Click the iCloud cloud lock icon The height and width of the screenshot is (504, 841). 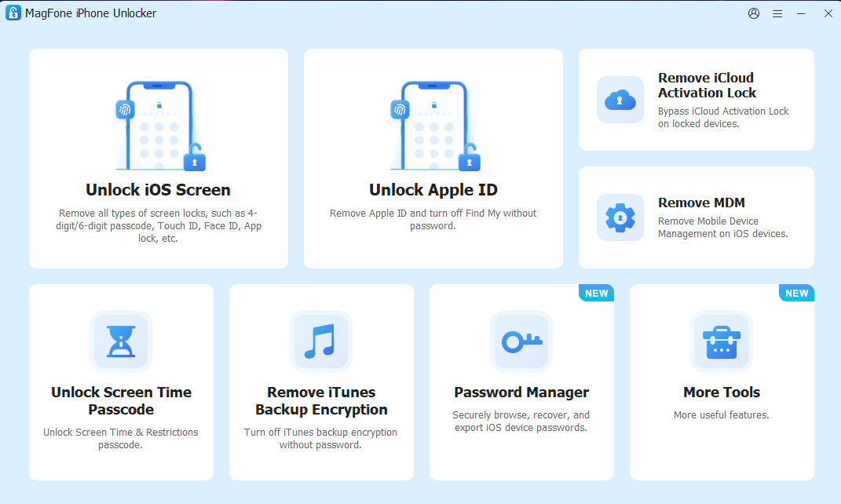(x=620, y=100)
